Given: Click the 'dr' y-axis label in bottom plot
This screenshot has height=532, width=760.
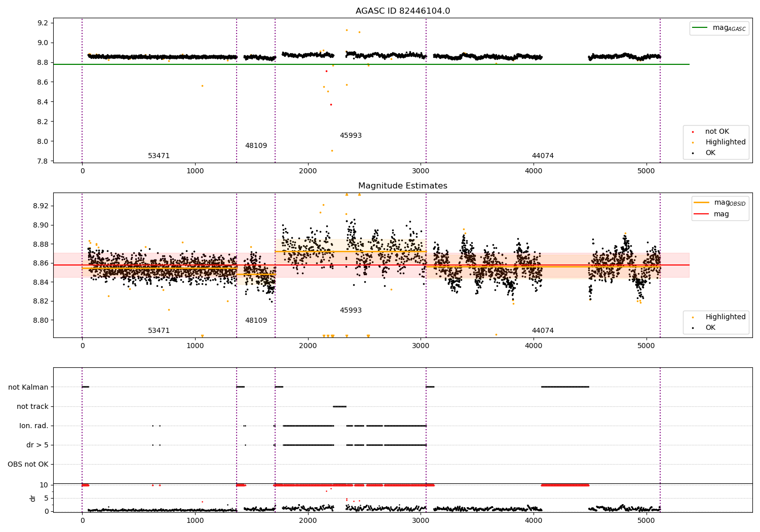Looking at the screenshot, I should coord(33,499).
